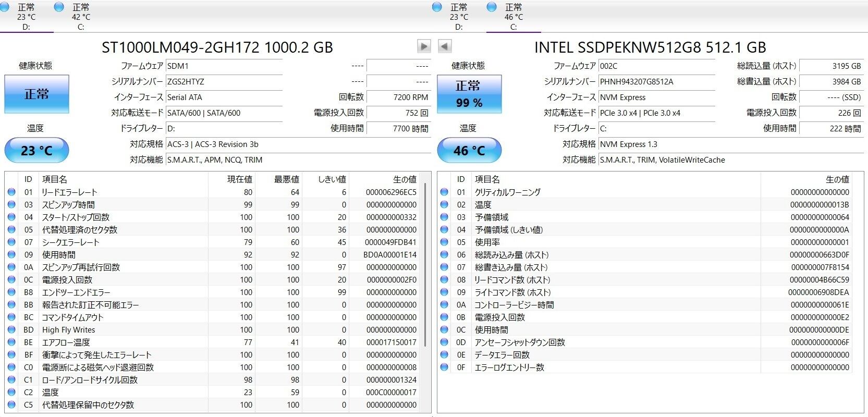Click the status orb beside 代替処理済のセクタ数
868x417 pixels.
tap(11, 229)
